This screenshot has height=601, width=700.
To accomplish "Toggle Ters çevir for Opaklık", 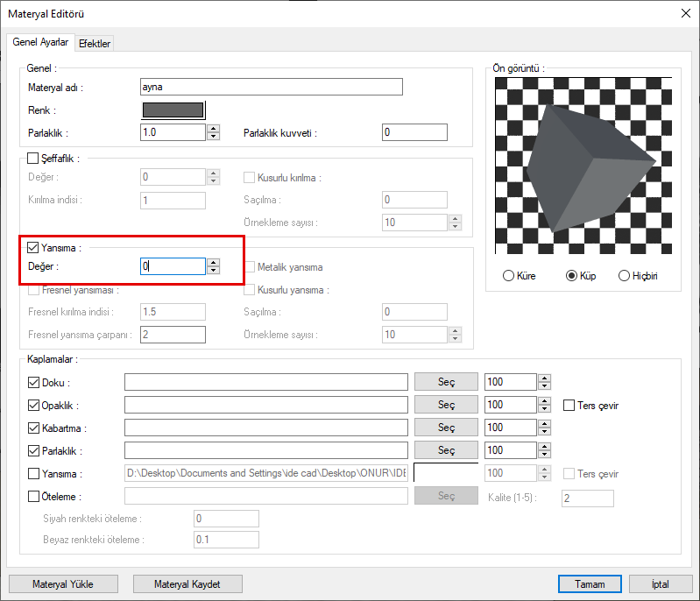I will (x=569, y=406).
